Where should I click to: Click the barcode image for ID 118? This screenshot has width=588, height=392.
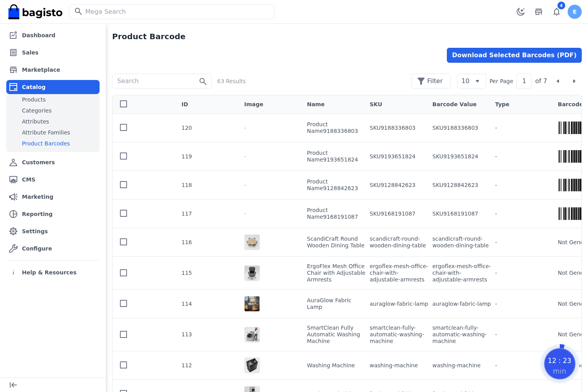coord(570,185)
